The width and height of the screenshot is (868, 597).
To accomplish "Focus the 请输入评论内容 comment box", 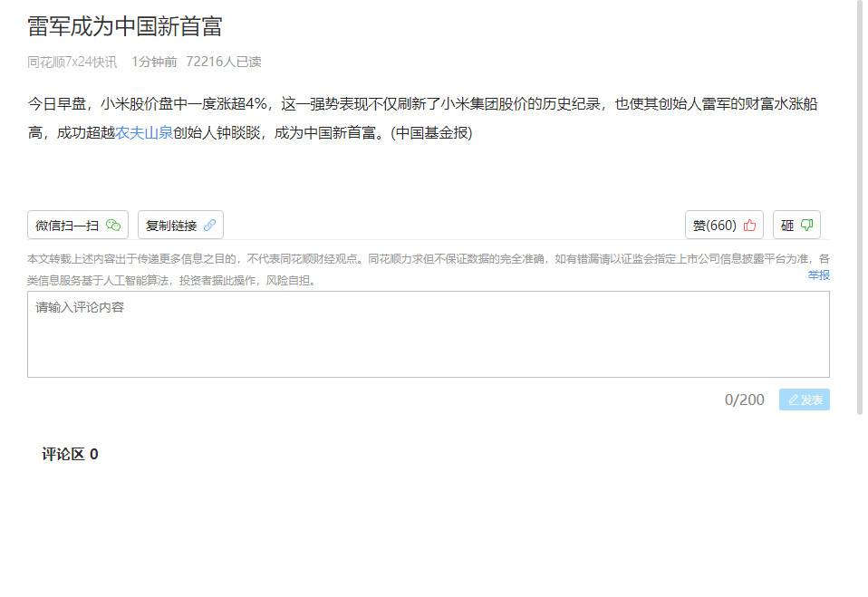I will tap(429, 334).
